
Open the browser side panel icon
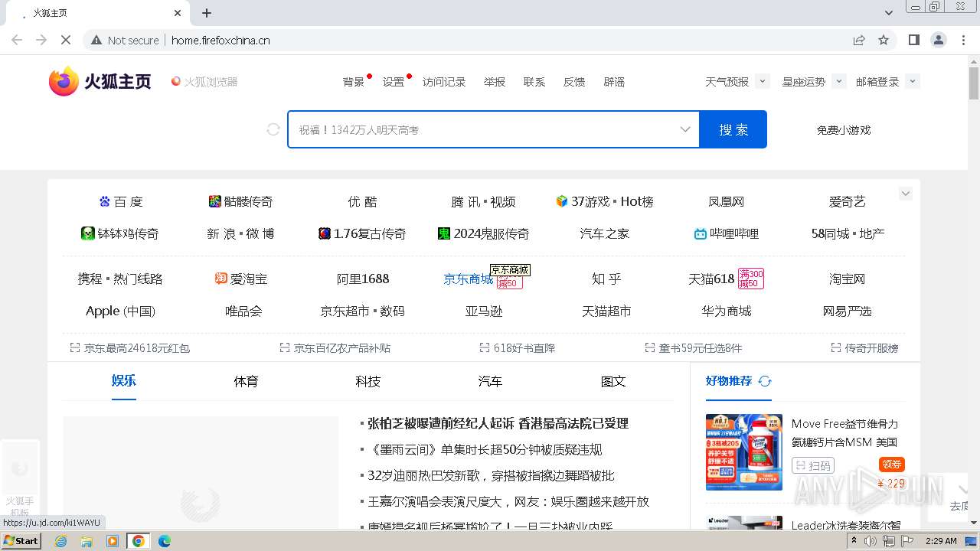click(914, 40)
